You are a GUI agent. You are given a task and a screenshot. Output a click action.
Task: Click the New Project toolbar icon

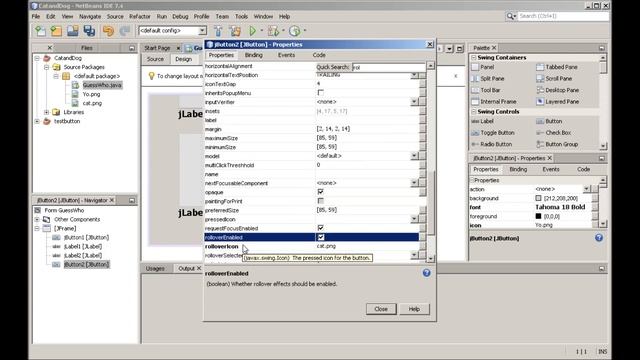click(56, 31)
